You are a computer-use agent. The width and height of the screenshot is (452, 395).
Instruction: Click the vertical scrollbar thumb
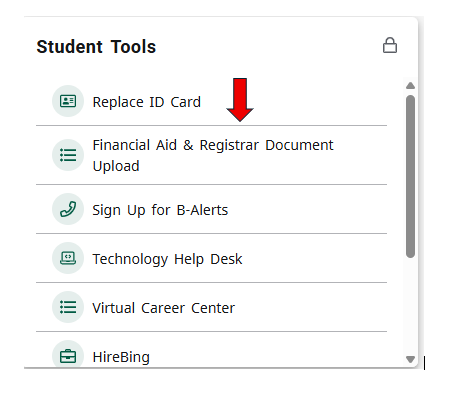(x=410, y=176)
